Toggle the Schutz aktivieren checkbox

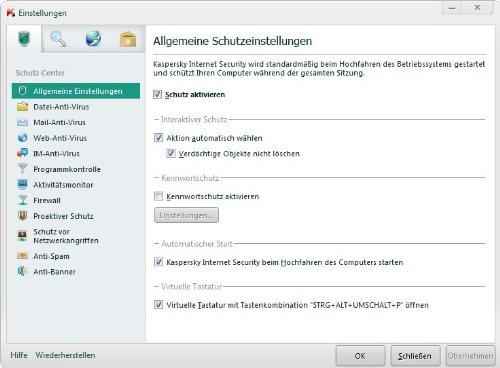point(157,94)
